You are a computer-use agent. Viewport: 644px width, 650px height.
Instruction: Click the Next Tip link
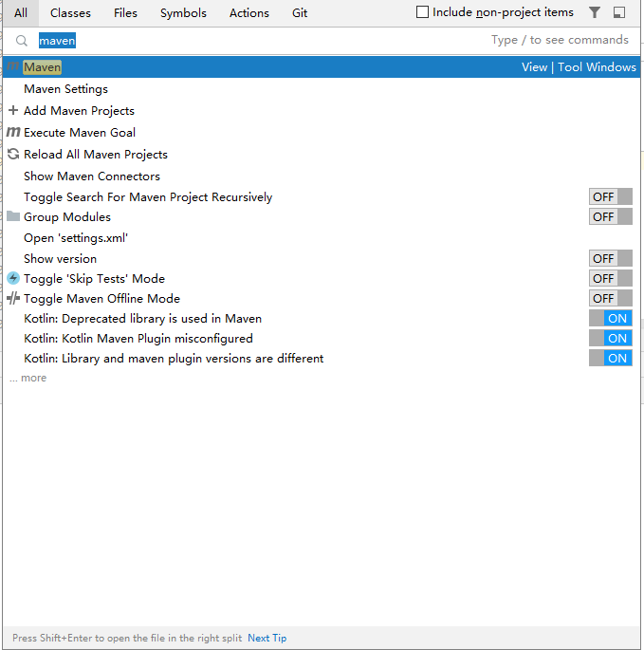[267, 638]
